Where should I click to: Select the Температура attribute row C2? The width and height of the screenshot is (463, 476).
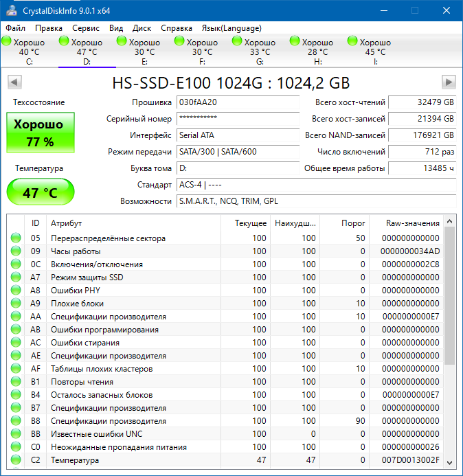click(x=225, y=460)
